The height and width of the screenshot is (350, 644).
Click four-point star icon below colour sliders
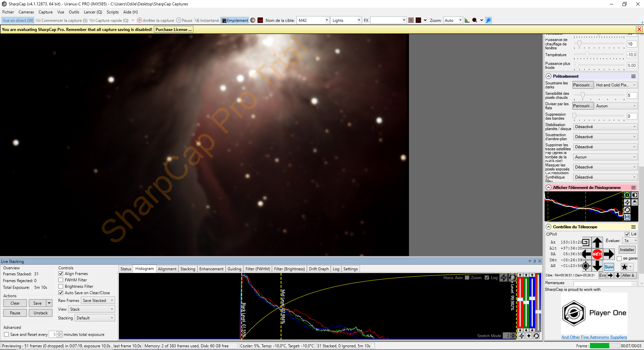pyautogui.click(x=529, y=336)
